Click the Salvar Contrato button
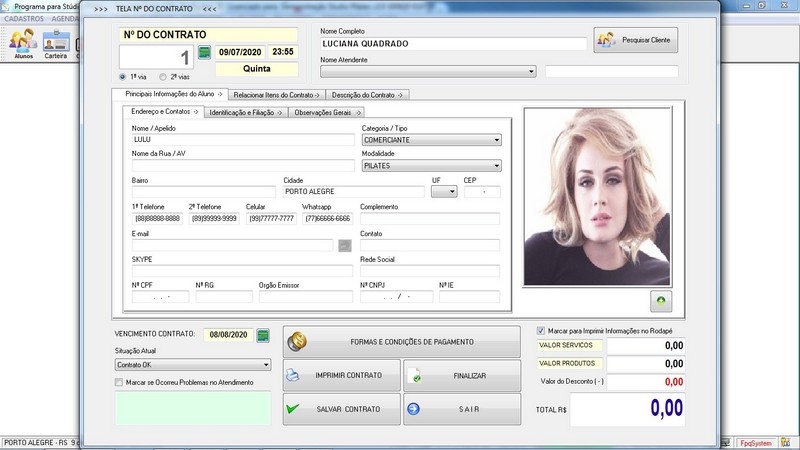 pos(341,409)
